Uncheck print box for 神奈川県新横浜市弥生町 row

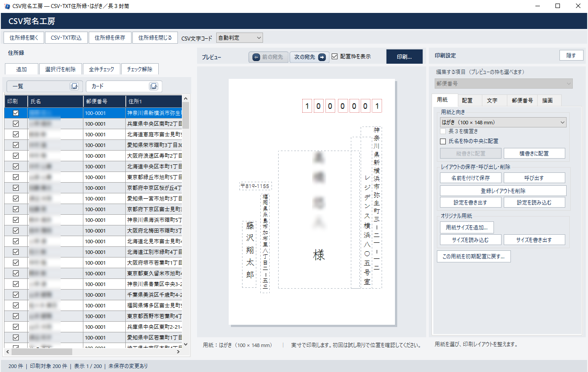pos(16,113)
